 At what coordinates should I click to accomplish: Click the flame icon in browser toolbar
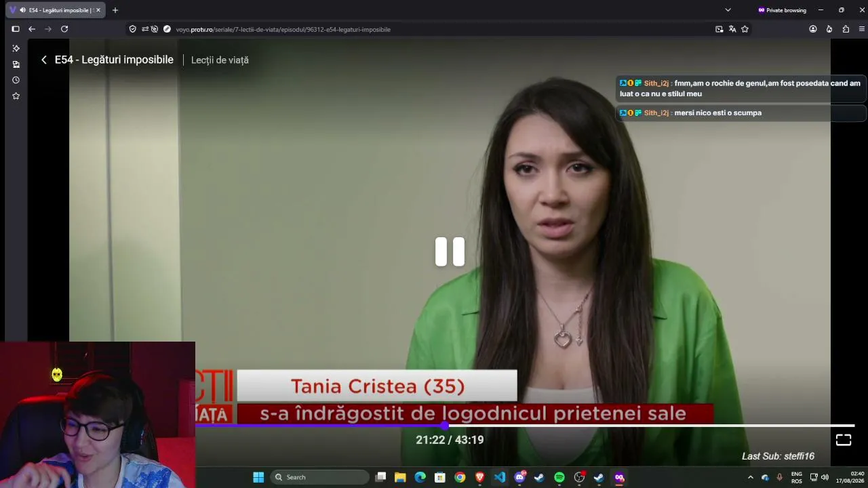[x=829, y=29]
